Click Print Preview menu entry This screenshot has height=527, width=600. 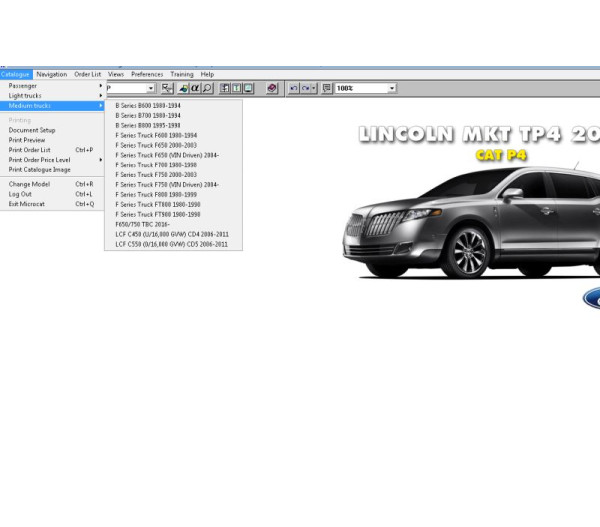28,140
